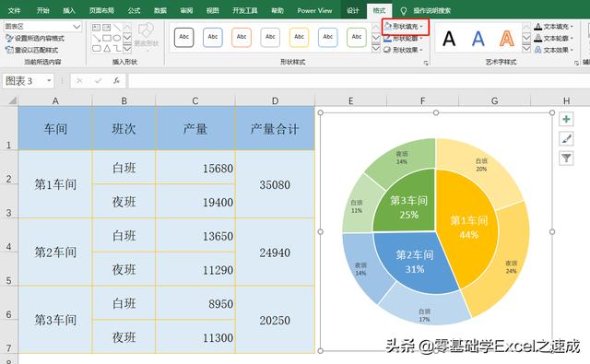
Task: Apply the orange outline Abc shape style
Action: click(242, 37)
